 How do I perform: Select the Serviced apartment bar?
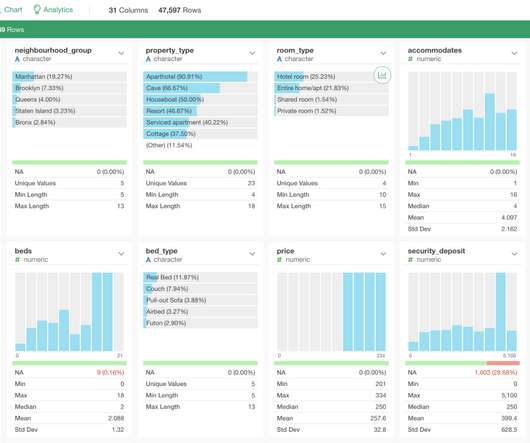[x=200, y=122]
